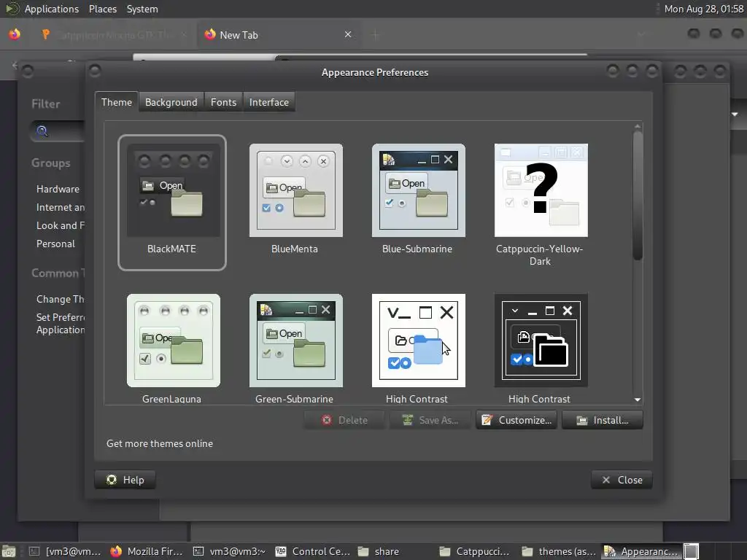Click the workspace switcher in bottom panel
Screen dimensions: 747x560
[692, 551]
